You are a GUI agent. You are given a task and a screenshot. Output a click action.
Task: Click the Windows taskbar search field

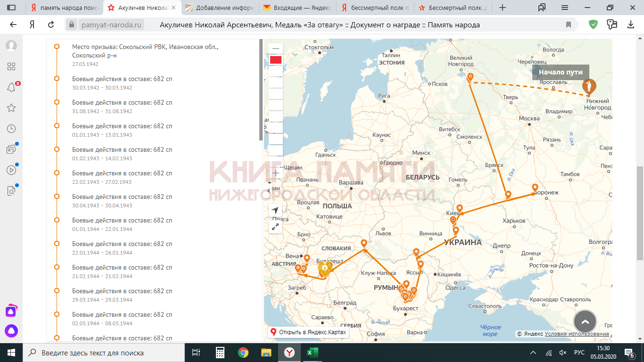pos(104,353)
